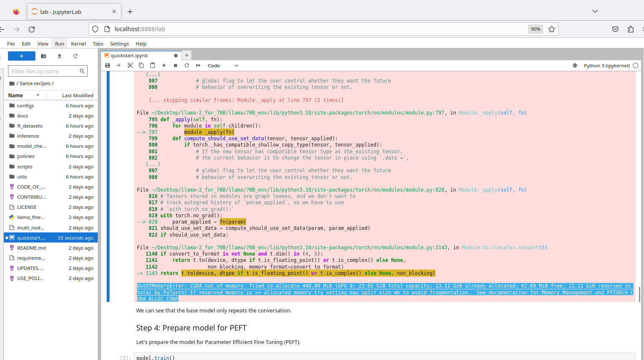Enable the debugger with the bug icon
Viewport: 644px width, 360px height.
click(x=575, y=65)
